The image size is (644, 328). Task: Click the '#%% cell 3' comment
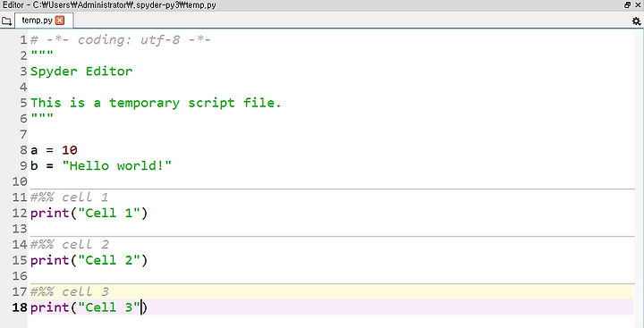coord(69,292)
